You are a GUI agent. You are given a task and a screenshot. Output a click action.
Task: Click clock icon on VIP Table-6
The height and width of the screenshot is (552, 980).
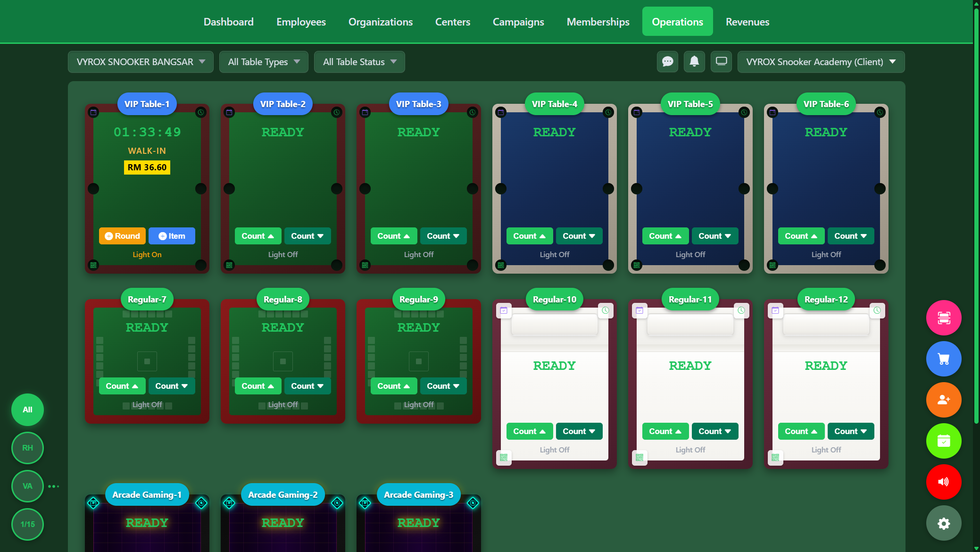(x=880, y=112)
